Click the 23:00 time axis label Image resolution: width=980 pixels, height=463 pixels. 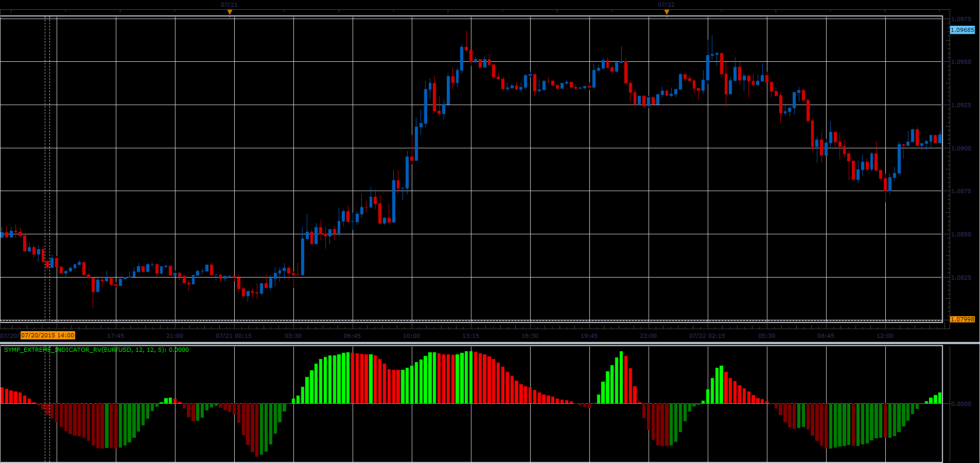tap(648, 336)
